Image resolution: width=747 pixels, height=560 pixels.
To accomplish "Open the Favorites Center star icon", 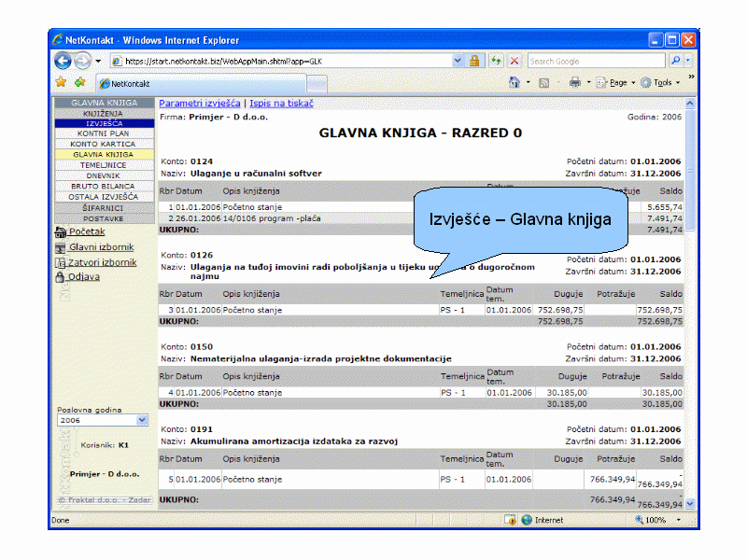I will point(61,82).
